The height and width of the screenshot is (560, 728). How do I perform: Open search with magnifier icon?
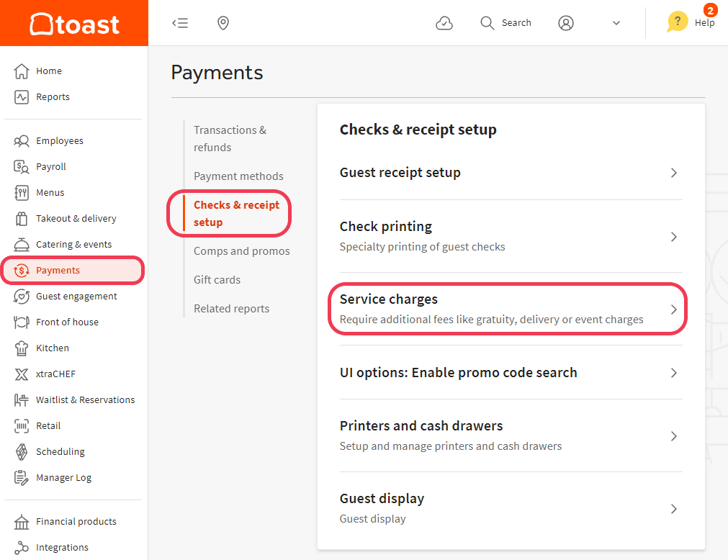coord(487,23)
